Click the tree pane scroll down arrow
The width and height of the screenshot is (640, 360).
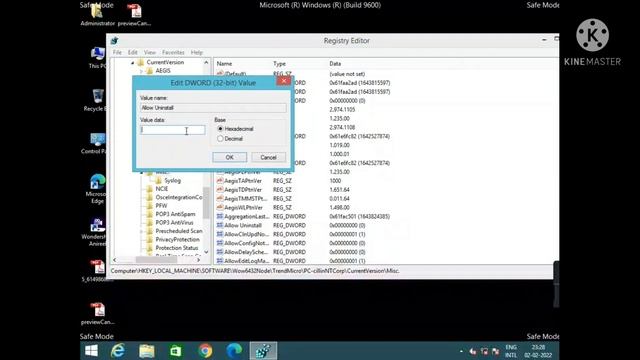point(206,252)
